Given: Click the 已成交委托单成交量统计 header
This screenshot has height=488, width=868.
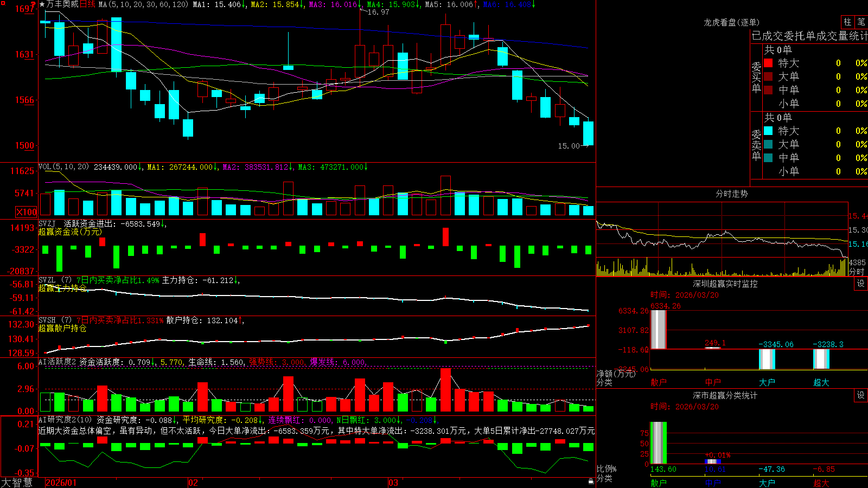Looking at the screenshot, I should point(809,36).
